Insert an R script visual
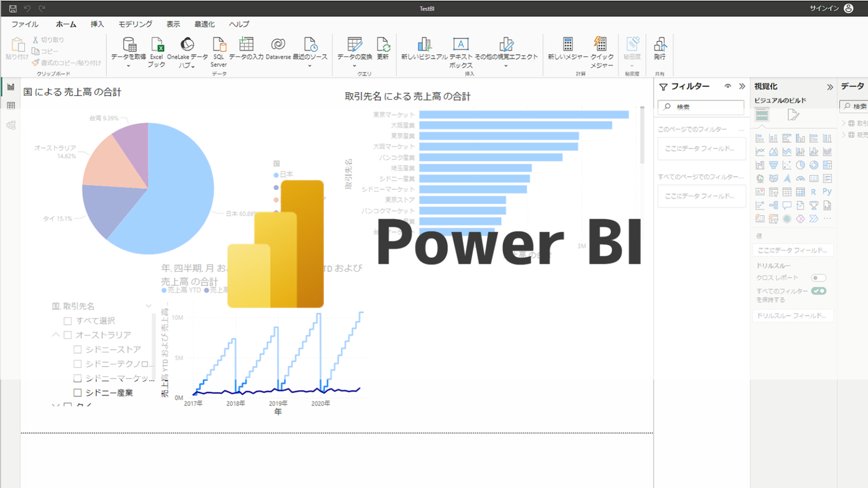868x488 pixels. click(814, 192)
